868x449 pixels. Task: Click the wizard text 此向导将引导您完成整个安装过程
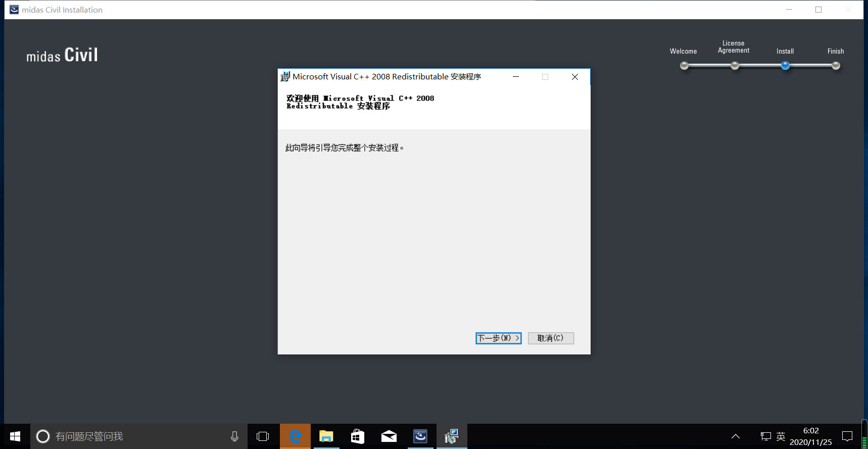pos(345,148)
